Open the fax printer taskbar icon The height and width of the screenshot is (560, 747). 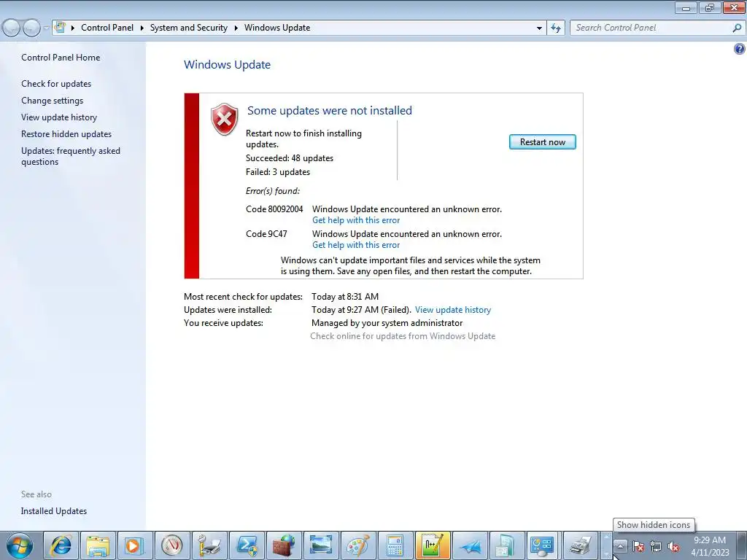pos(580,545)
